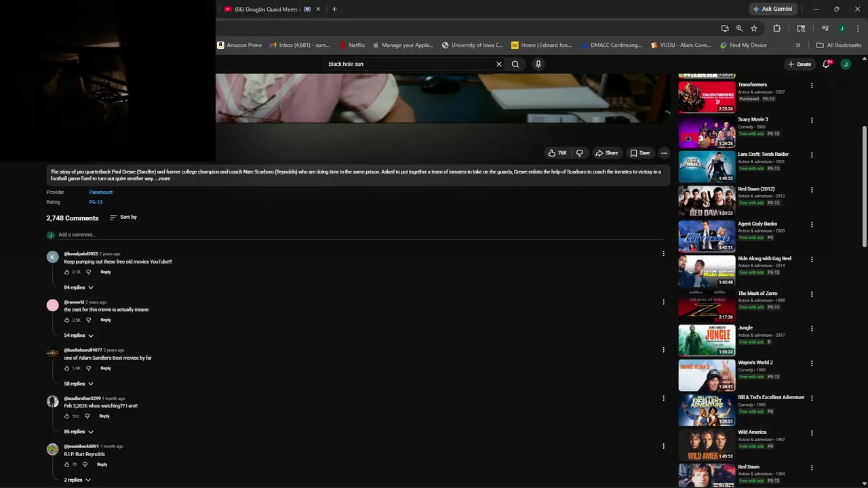Open the Chrome profile avatar J

coord(842,28)
